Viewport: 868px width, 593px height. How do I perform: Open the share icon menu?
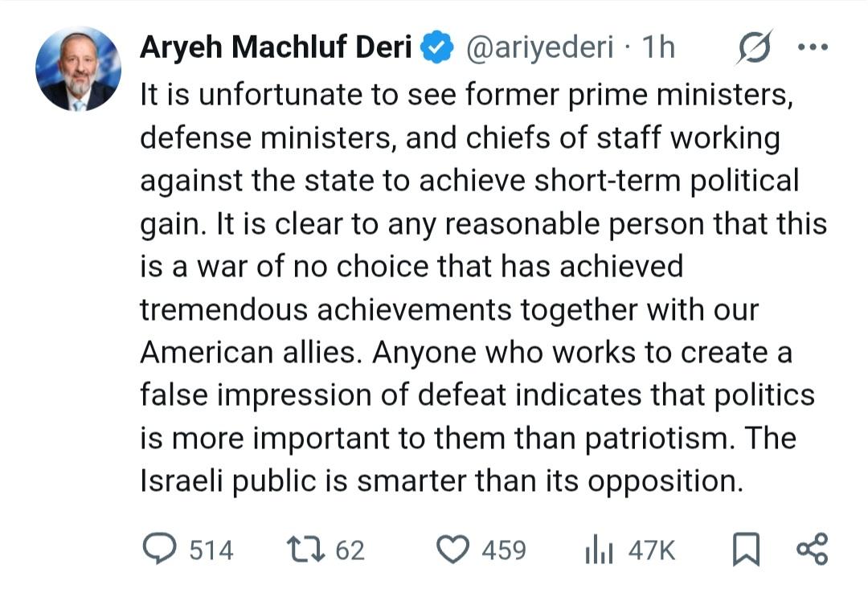pyautogui.click(x=811, y=550)
